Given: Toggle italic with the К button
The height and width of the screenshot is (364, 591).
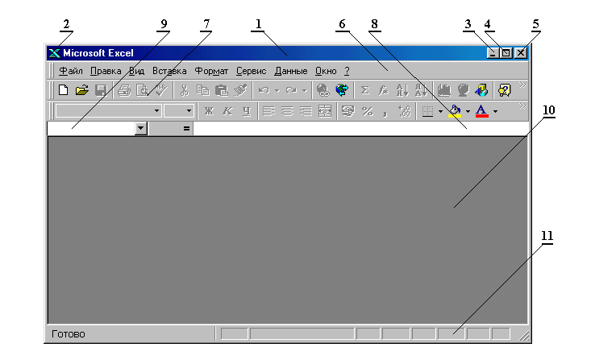Looking at the screenshot, I should (227, 111).
